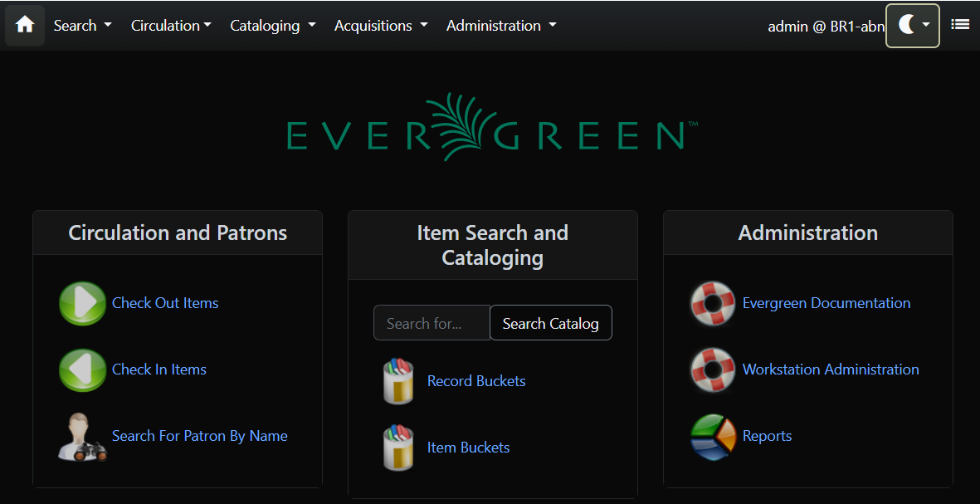Screen dimensions: 980x504
Task: Click the home icon in the navigation bar
Action: [24, 25]
